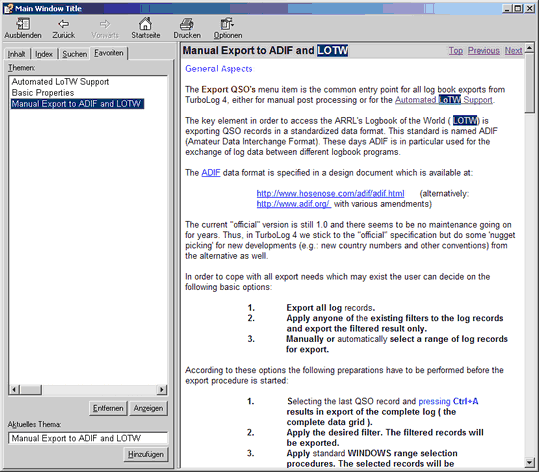Screen dimensions: 539x472
Task: Open the http://www.adif.org/ link
Action: [x=294, y=204]
